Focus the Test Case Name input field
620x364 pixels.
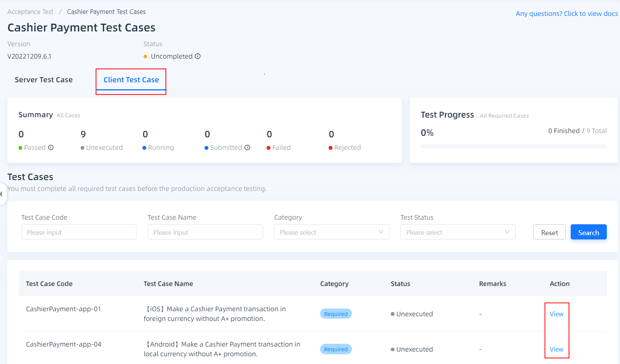205,232
